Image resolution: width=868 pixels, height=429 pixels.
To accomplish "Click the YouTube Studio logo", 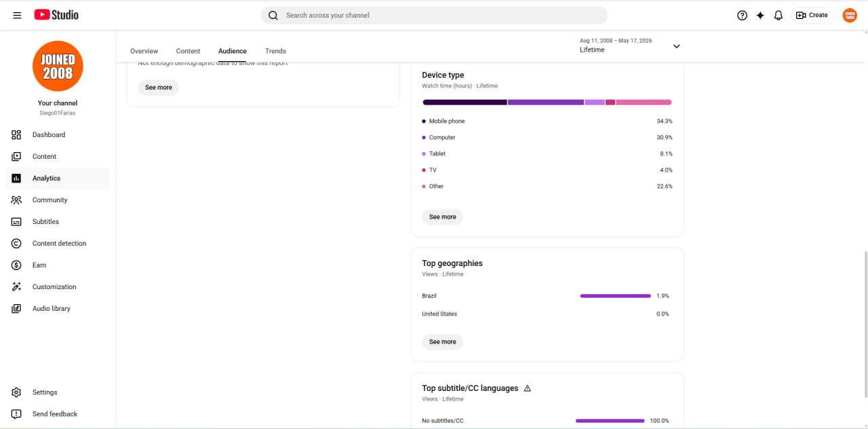I will pyautogui.click(x=56, y=15).
